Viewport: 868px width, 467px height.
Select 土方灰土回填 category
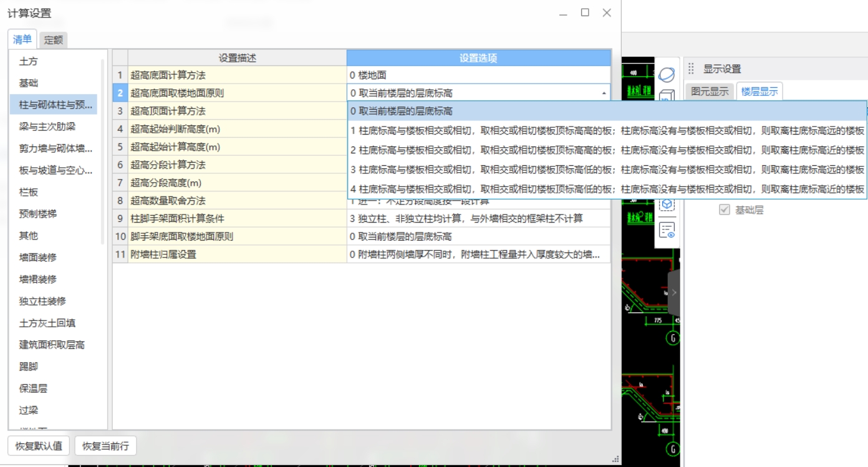pos(54,322)
